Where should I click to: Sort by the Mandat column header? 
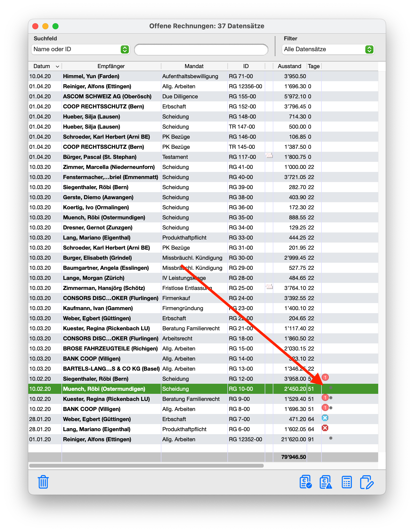click(x=194, y=66)
